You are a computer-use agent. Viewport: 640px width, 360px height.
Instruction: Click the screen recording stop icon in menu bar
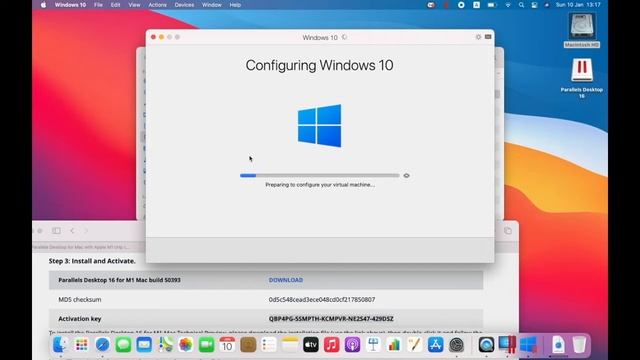(461, 5)
